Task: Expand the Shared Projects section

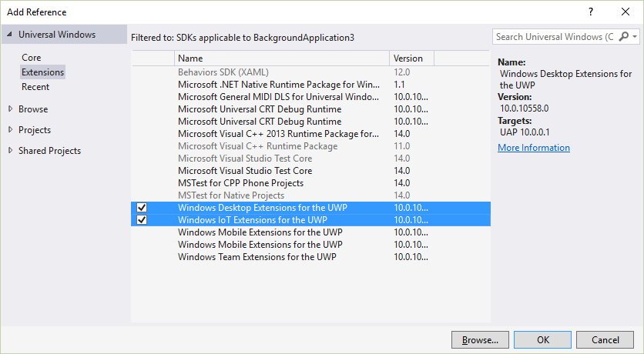Action: tap(10, 150)
